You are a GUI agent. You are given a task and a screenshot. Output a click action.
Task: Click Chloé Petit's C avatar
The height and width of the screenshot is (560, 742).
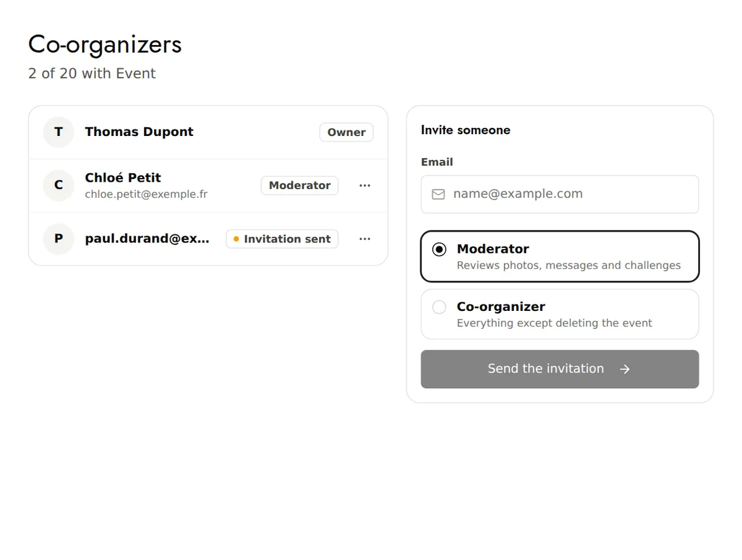pyautogui.click(x=59, y=185)
